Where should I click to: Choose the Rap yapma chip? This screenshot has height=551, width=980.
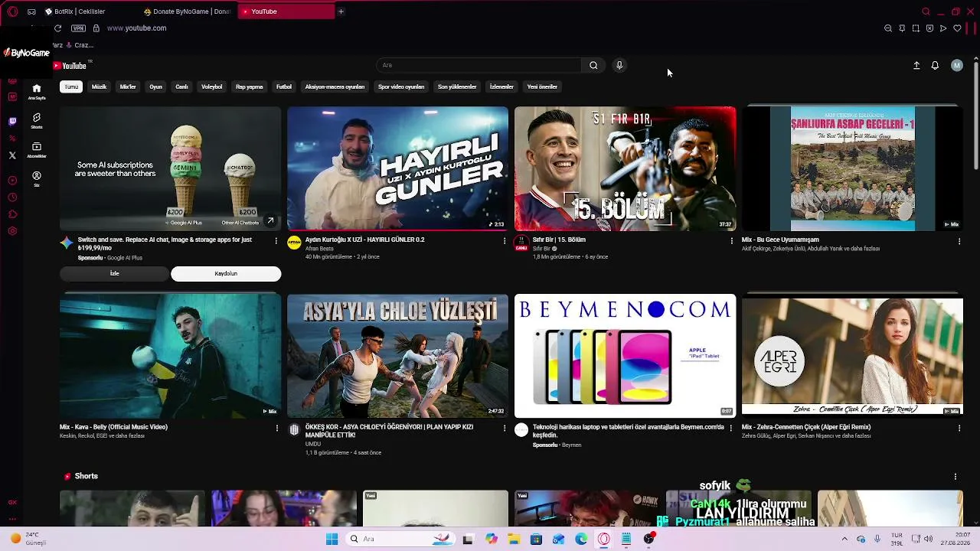249,86
